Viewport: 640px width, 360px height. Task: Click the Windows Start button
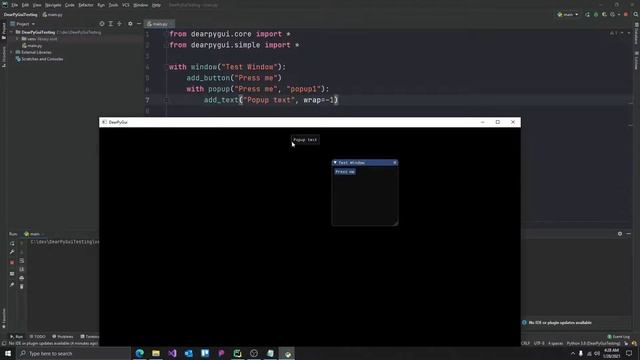[8, 353]
